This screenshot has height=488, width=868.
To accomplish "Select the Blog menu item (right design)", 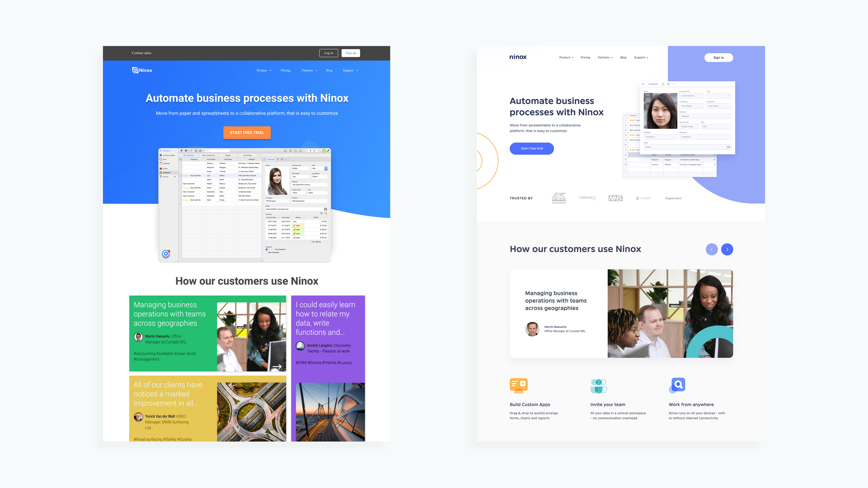I will [x=623, y=57].
